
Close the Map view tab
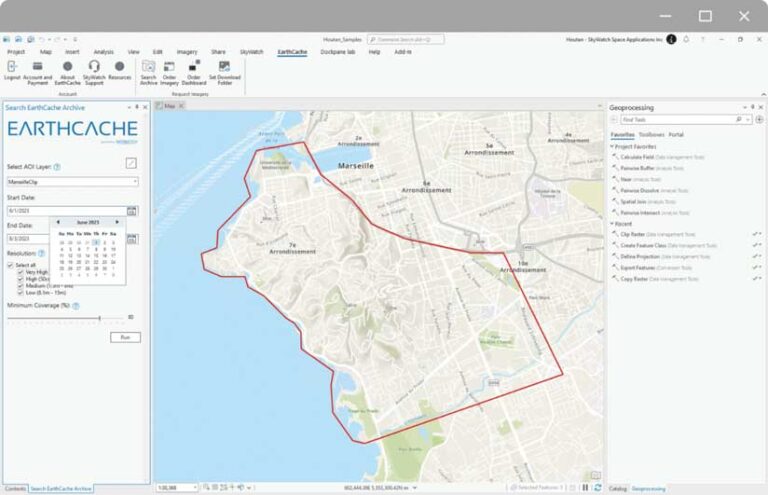(181, 106)
